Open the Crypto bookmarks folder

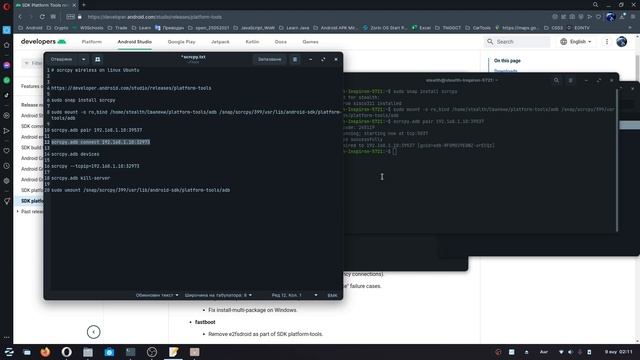(x=58, y=28)
